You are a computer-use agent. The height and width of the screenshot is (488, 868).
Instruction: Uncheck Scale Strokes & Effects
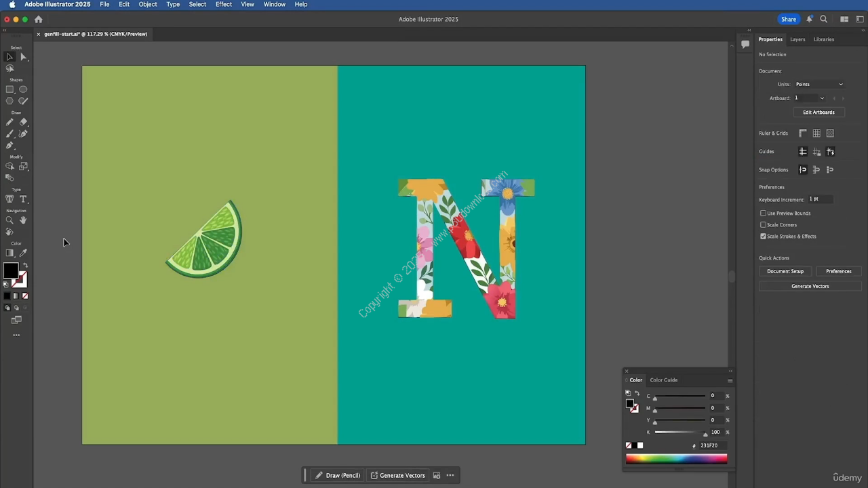pyautogui.click(x=763, y=237)
